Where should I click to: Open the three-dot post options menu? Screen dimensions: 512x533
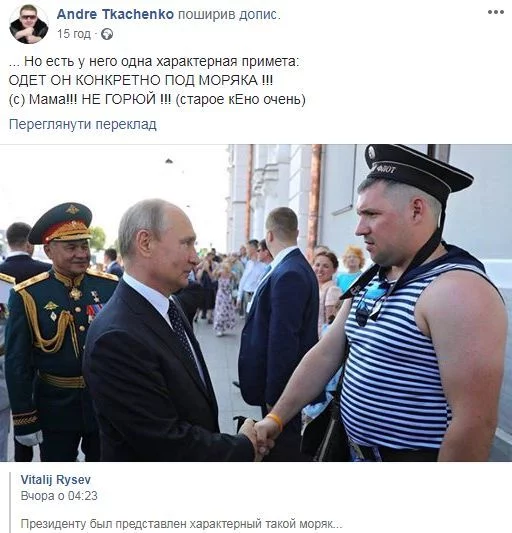495,12
